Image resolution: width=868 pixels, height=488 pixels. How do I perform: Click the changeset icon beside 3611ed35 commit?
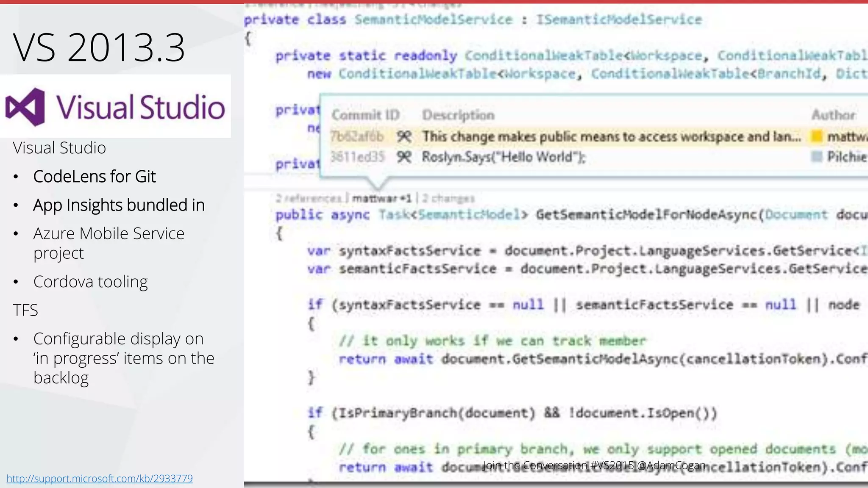click(x=404, y=157)
